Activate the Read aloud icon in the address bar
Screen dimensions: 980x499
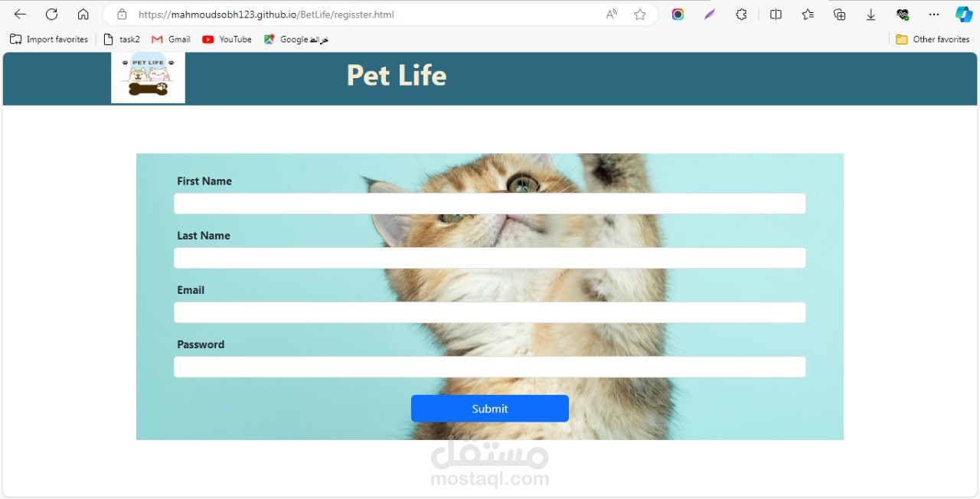[x=611, y=15]
